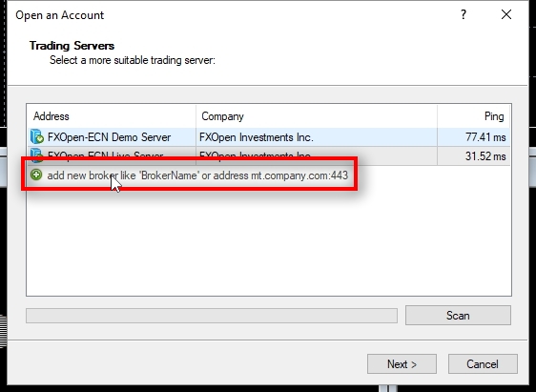Screen dimensions: 536x392
Task: Close the Open an Account dialog
Action: pyautogui.click(x=506, y=14)
